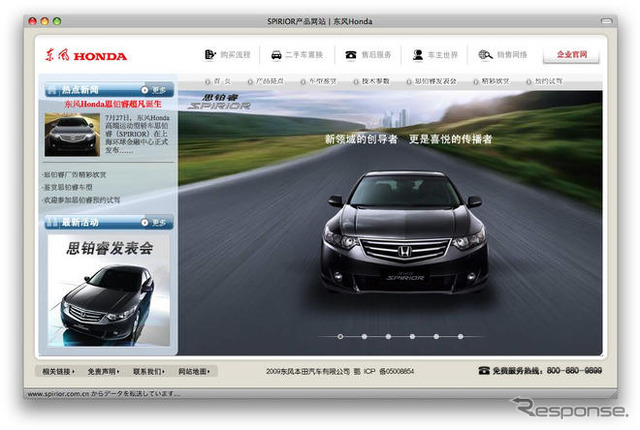Open the 思铂睿发表会 tab

pyautogui.click(x=431, y=82)
